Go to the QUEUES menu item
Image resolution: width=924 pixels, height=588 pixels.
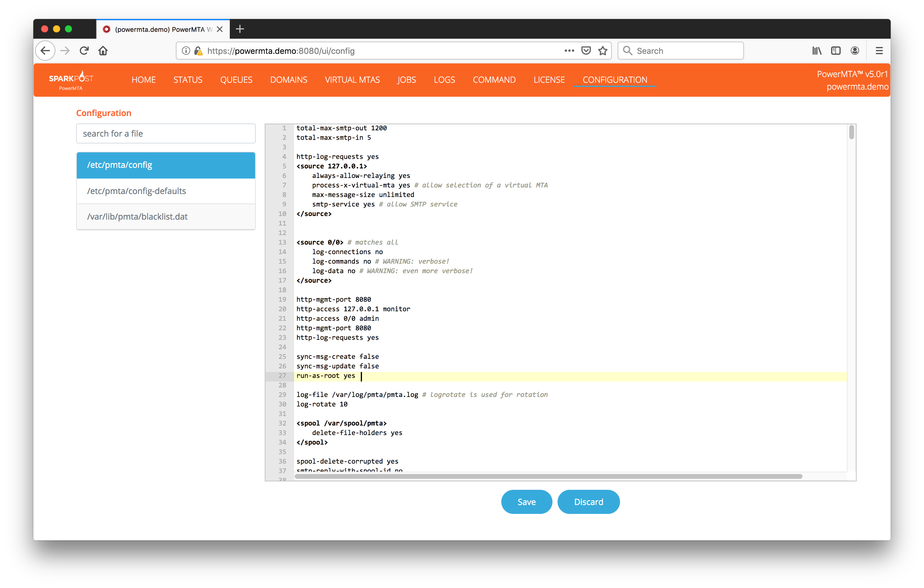(236, 80)
